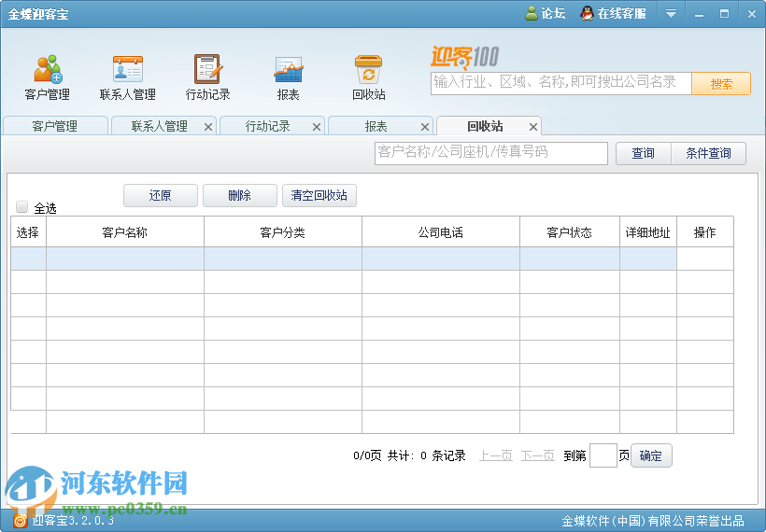Go to 上一页 previous page link
The height and width of the screenshot is (532, 766).
coord(496,455)
